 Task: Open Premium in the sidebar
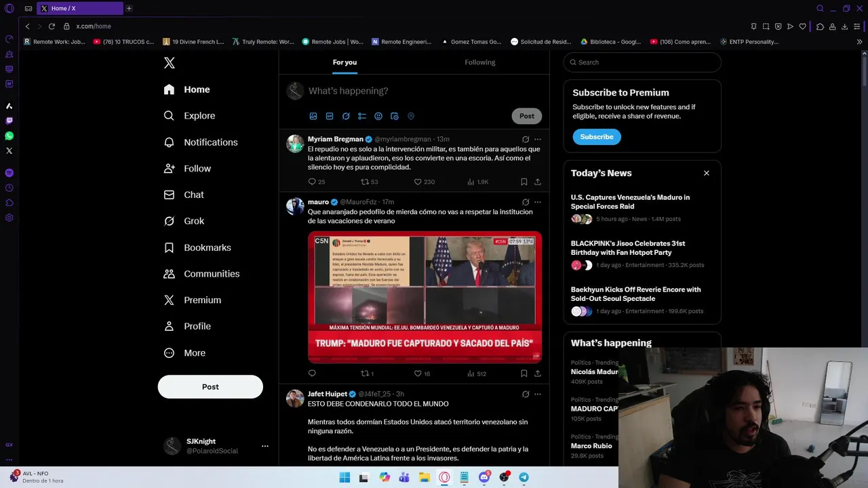[193, 300]
